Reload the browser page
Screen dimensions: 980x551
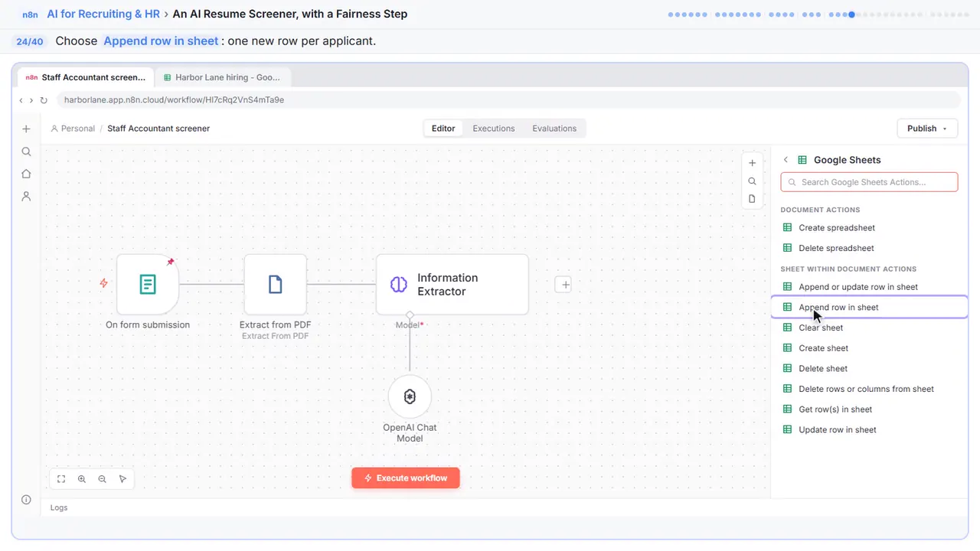tap(44, 100)
